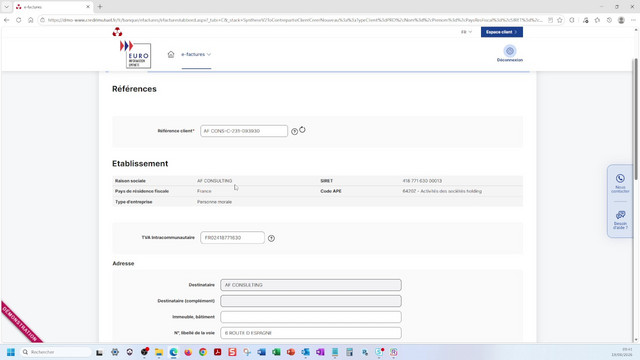The height and width of the screenshot is (360, 640).
Task: Click the Adresse section label
Action: [123, 264]
